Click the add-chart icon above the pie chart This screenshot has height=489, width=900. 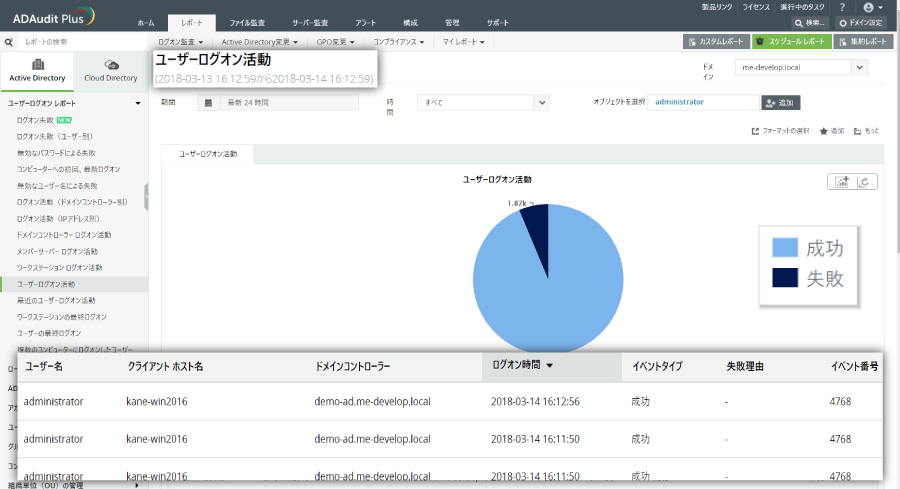[840, 181]
